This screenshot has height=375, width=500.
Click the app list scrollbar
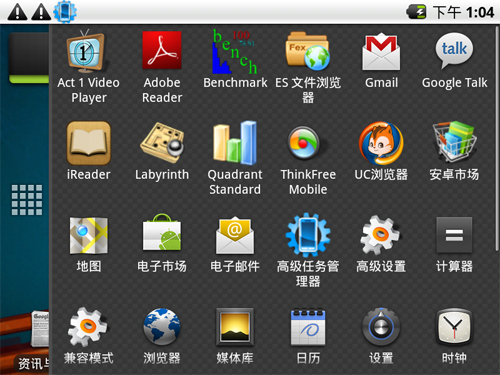[x=497, y=138]
